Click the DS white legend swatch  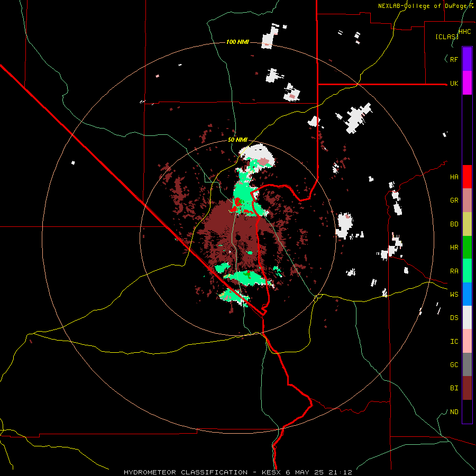(x=467, y=317)
